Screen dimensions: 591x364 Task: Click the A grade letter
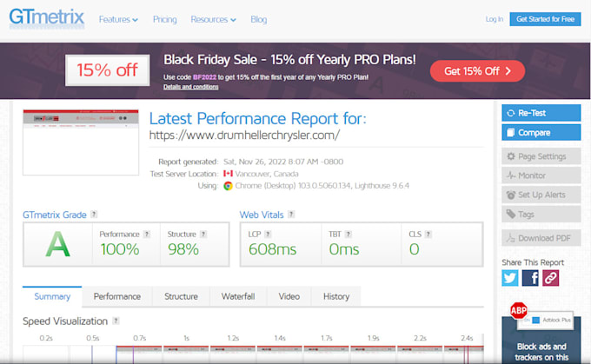click(57, 244)
